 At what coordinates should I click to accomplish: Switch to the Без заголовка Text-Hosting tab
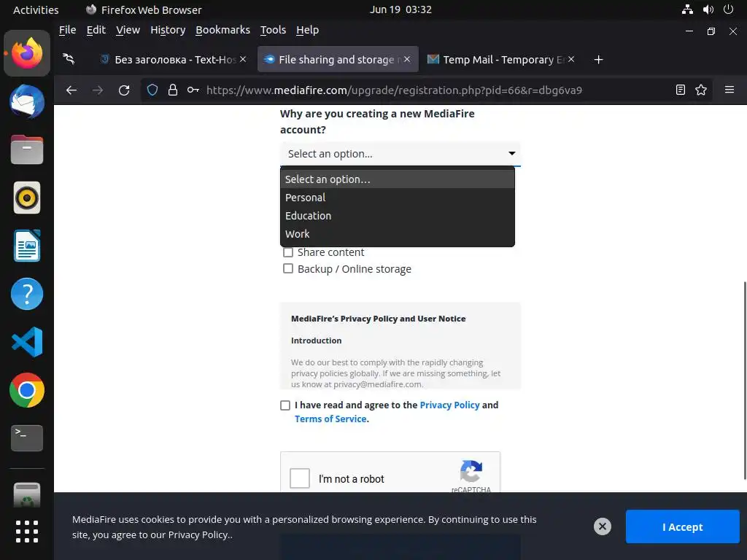(172, 60)
